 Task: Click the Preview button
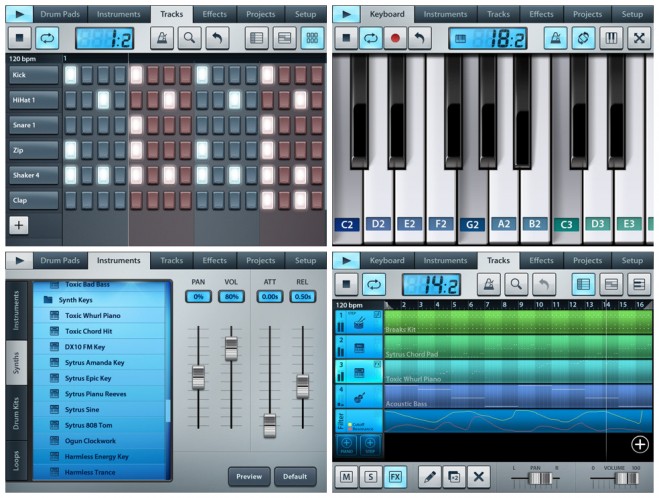tap(249, 477)
